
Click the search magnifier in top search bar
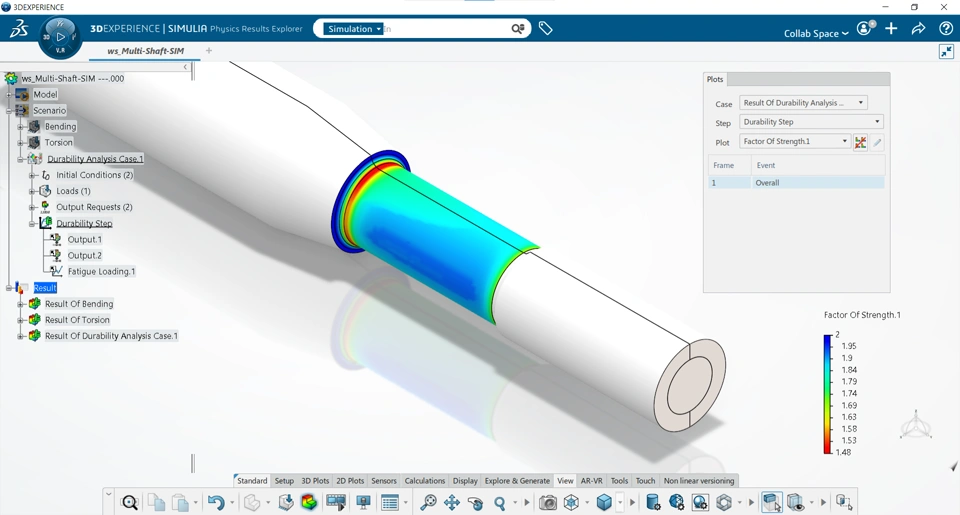pos(518,29)
